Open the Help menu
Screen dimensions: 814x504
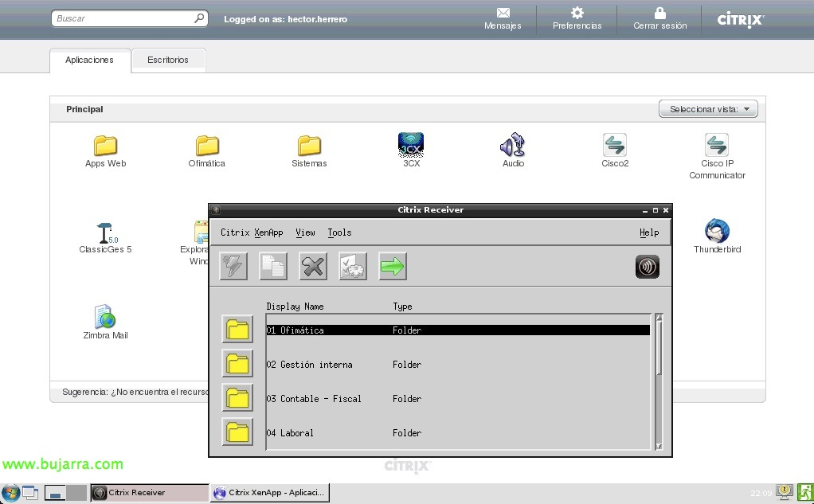point(649,232)
